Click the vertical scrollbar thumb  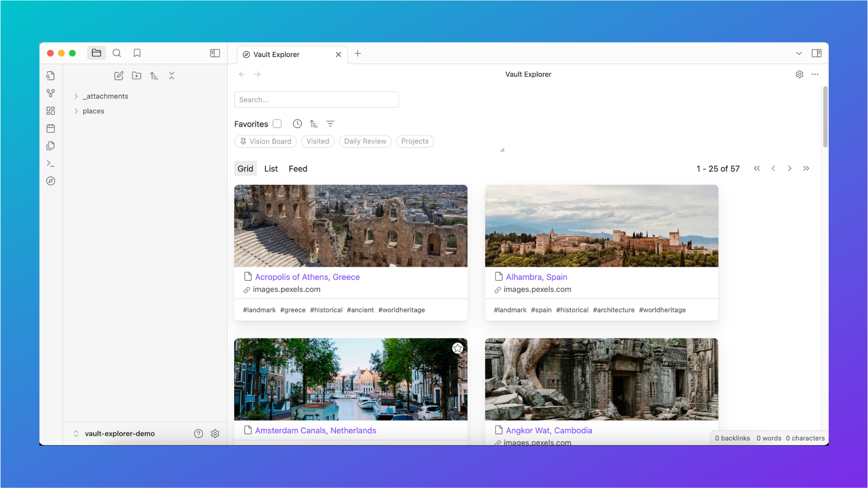(825, 117)
